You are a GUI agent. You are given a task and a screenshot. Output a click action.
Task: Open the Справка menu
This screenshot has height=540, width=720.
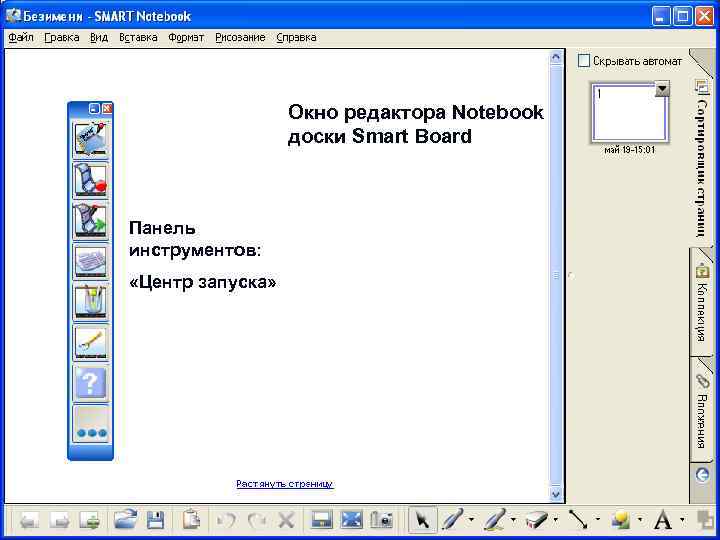click(x=296, y=38)
